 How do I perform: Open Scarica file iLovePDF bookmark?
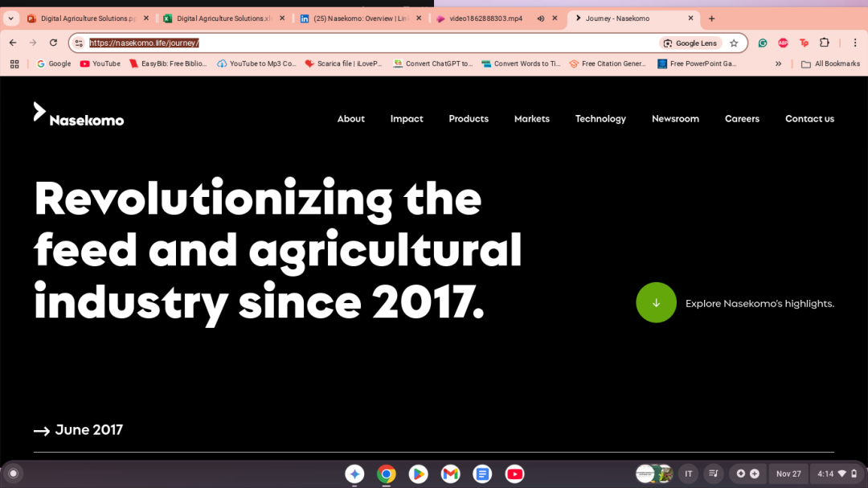(x=344, y=64)
